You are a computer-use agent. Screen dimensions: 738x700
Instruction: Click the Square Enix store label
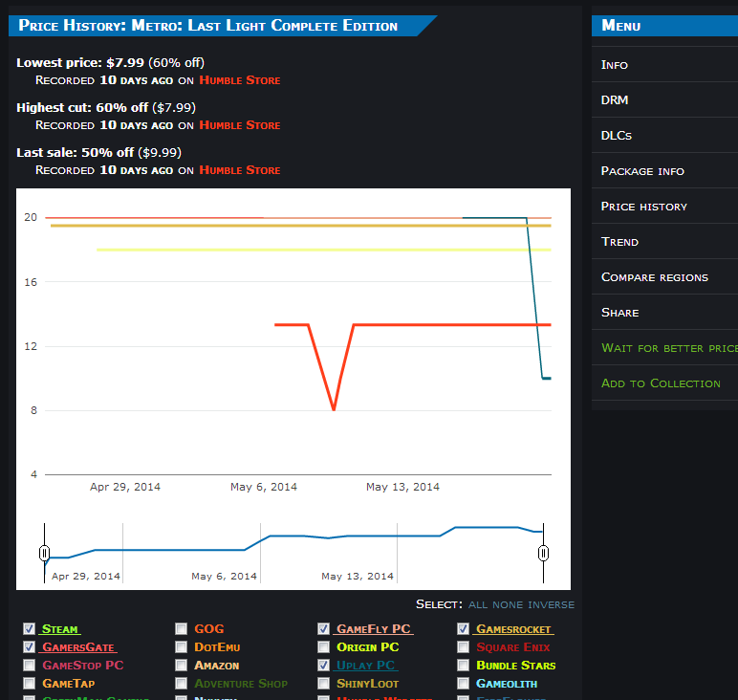(x=513, y=647)
